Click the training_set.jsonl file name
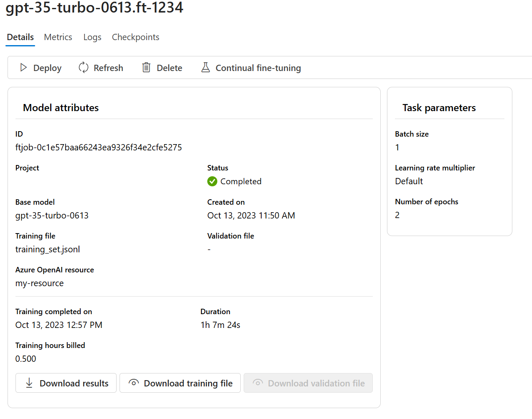This screenshot has width=532, height=419. 48,249
